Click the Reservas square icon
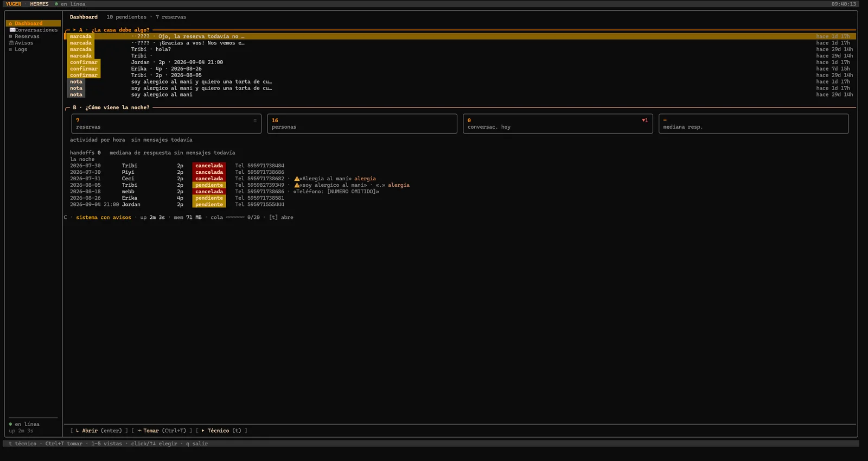 tap(10, 36)
